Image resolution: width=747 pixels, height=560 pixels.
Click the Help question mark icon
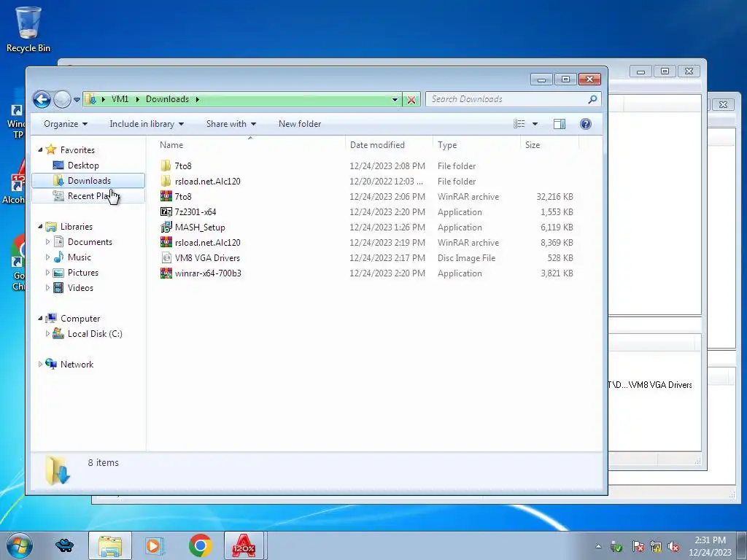pos(586,124)
